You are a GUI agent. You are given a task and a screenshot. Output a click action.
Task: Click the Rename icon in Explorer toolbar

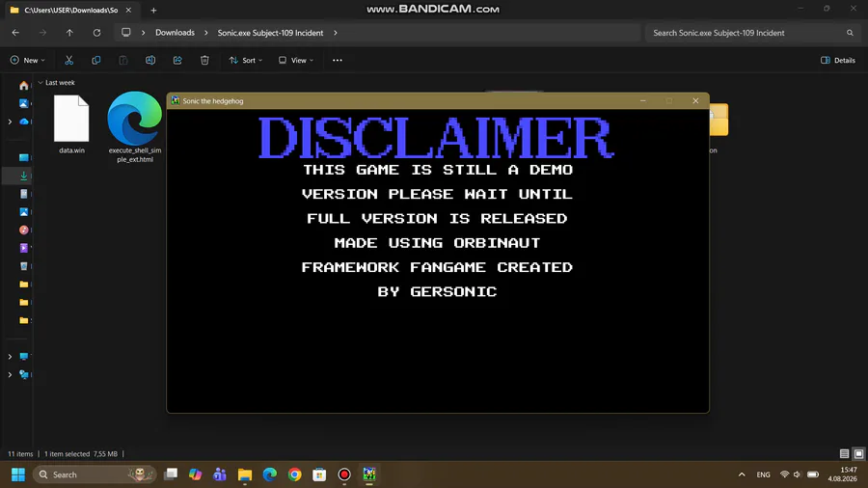coord(150,61)
